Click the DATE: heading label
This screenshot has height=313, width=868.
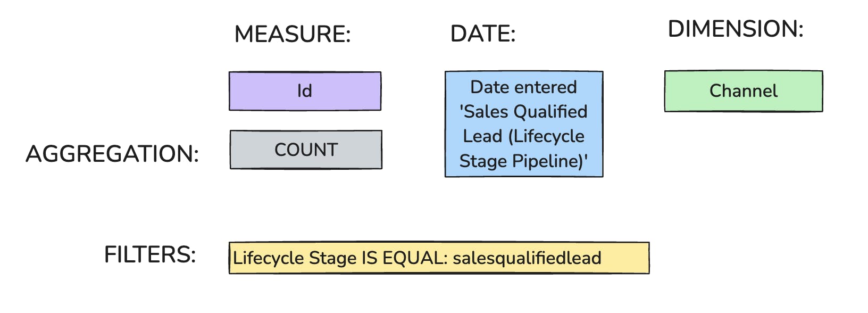(x=483, y=35)
